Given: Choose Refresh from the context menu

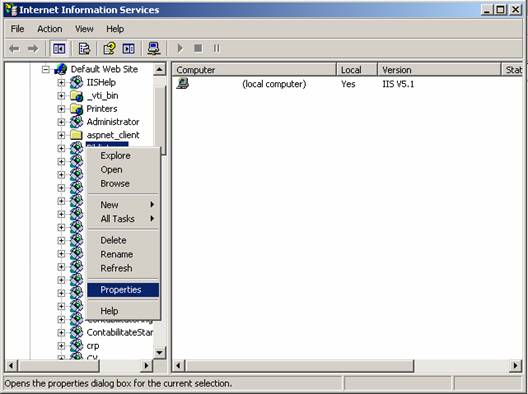Looking at the screenshot, I should (x=123, y=268).
